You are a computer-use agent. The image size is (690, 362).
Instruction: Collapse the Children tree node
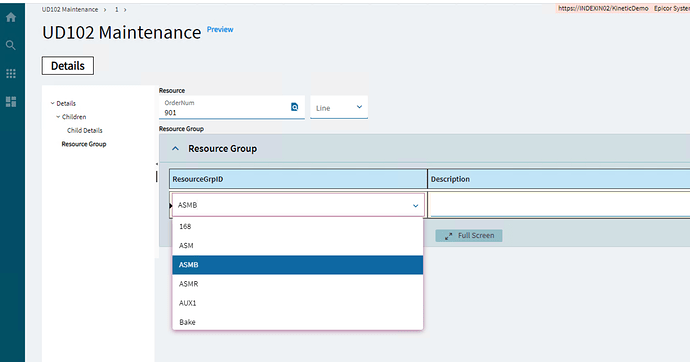point(58,117)
